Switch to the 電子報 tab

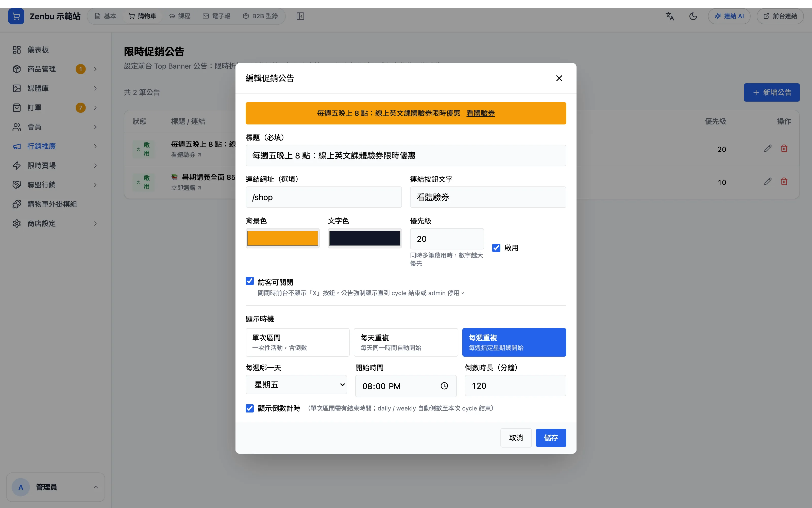point(216,16)
